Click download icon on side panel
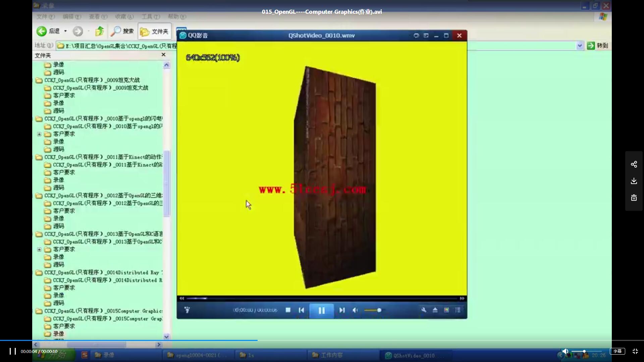The width and height of the screenshot is (644, 362). coord(634,181)
